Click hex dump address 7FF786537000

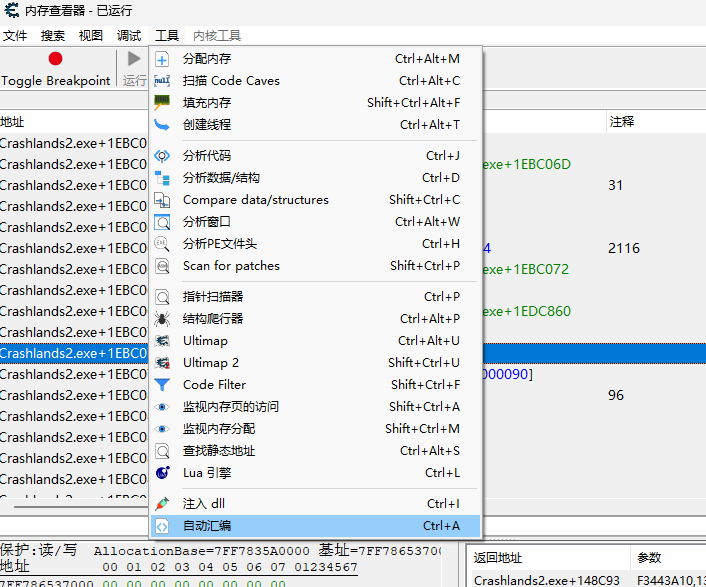pyautogui.click(x=47, y=582)
